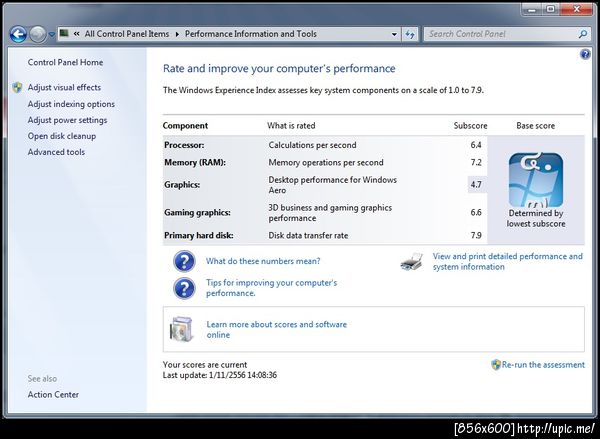Open recent pages dropdown beside Forward button
Screen dimensions: 600x439
(52, 34)
